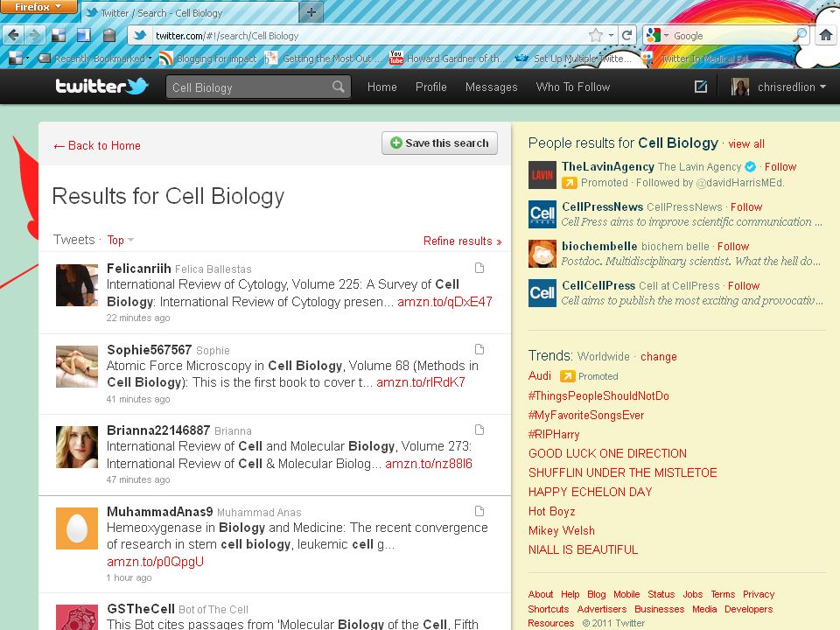Open #ThingsPeopleShouldNotDo trend
Screen dimensions: 840x630
[x=598, y=395]
